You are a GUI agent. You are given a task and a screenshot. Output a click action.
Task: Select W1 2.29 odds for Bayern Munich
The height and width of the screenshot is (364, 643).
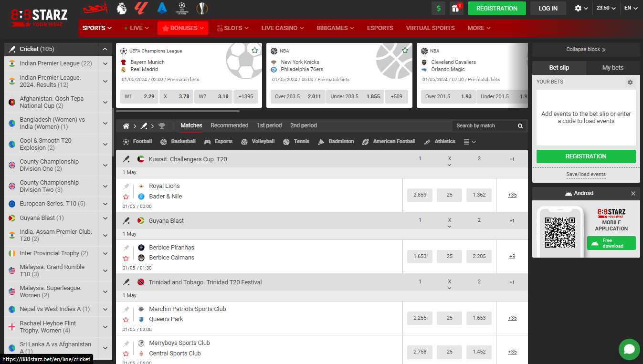point(140,96)
